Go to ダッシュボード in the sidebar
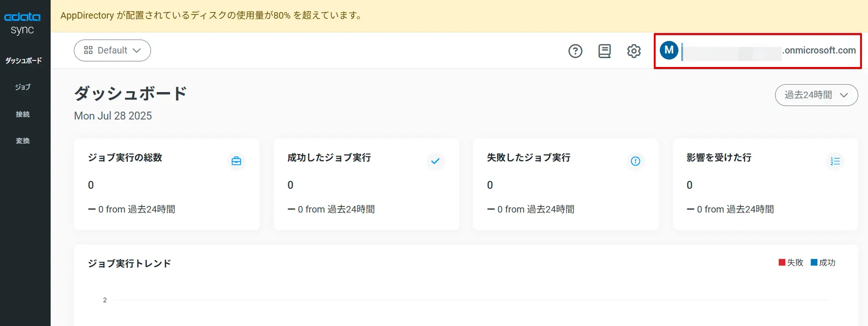This screenshot has height=326, width=868. click(23, 60)
